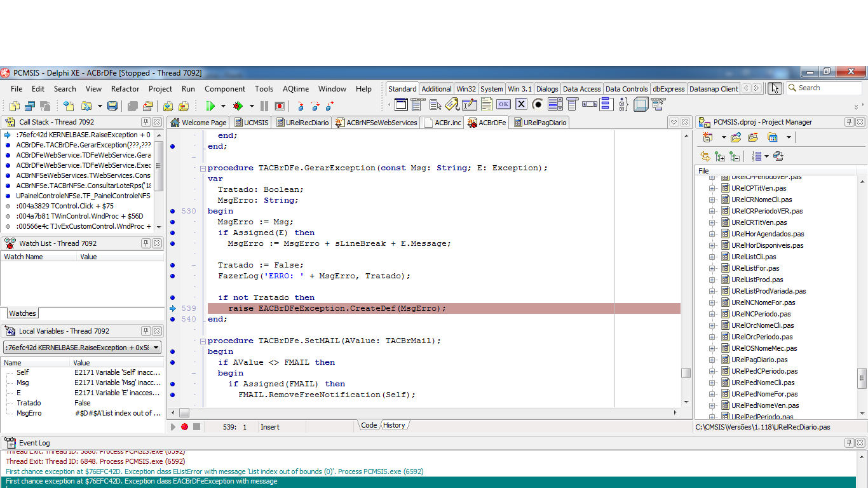
Task: Click the green Run button in toolbar
Action: pos(210,106)
